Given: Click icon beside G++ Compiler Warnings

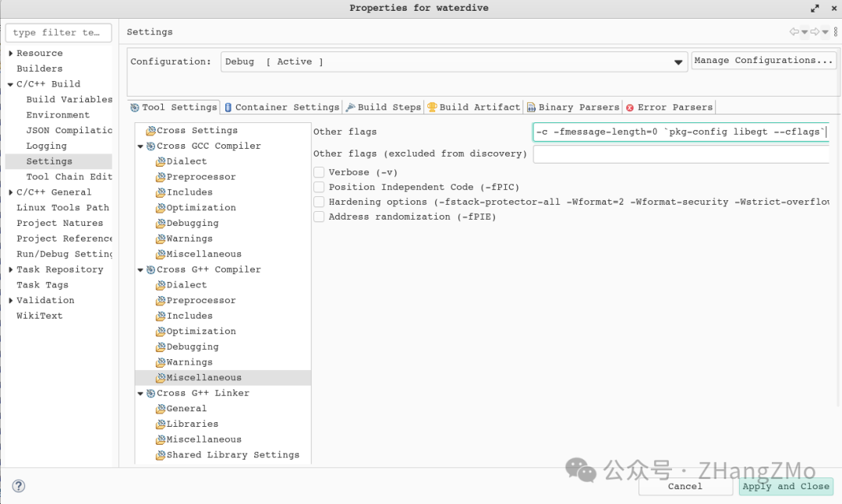Looking at the screenshot, I should pyautogui.click(x=161, y=362).
